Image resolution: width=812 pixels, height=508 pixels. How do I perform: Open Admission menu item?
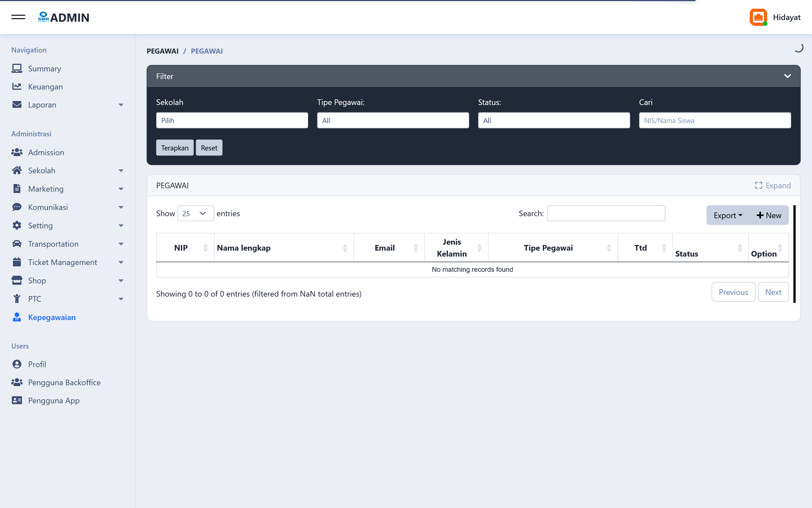pyautogui.click(x=46, y=152)
